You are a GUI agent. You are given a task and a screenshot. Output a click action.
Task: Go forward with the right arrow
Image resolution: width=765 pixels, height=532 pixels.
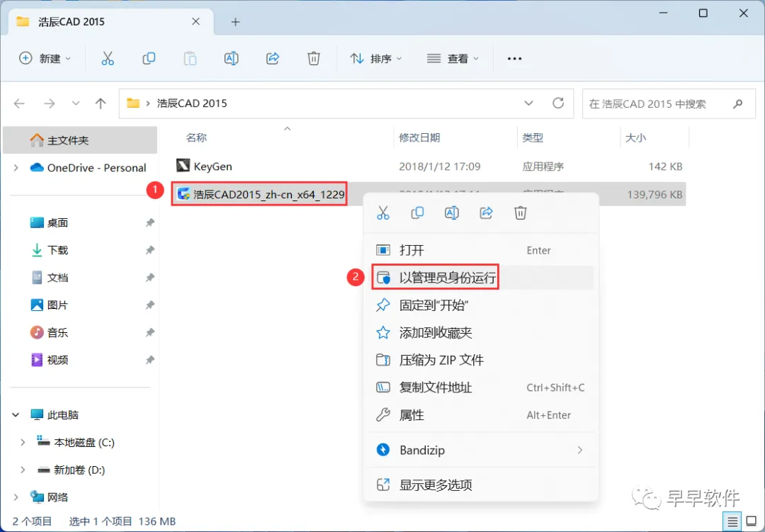click(50, 103)
